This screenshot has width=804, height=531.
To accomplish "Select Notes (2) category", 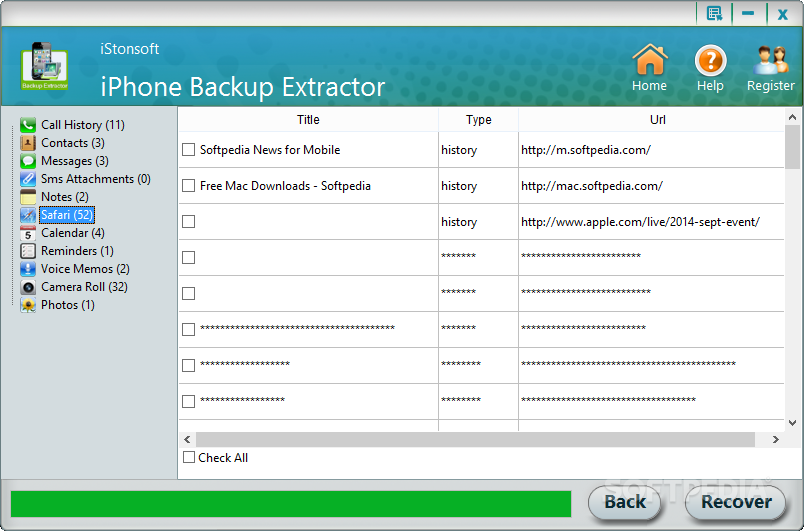I will pos(65,197).
